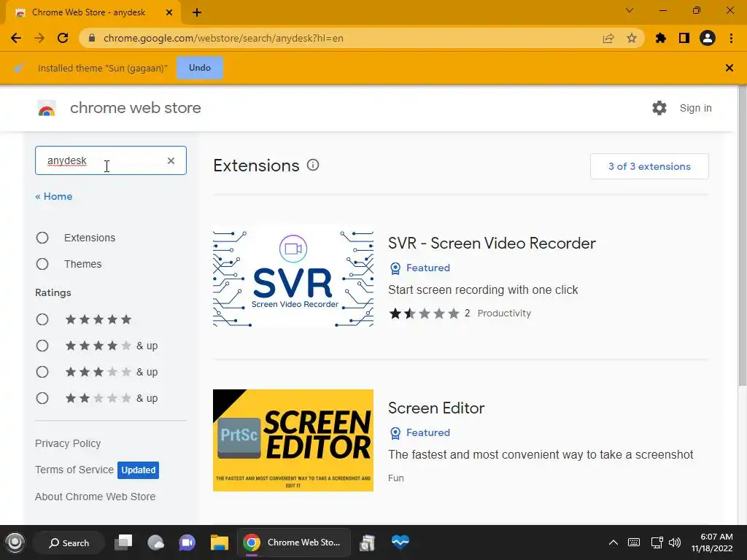Select the Themes radio filter

tap(42, 264)
